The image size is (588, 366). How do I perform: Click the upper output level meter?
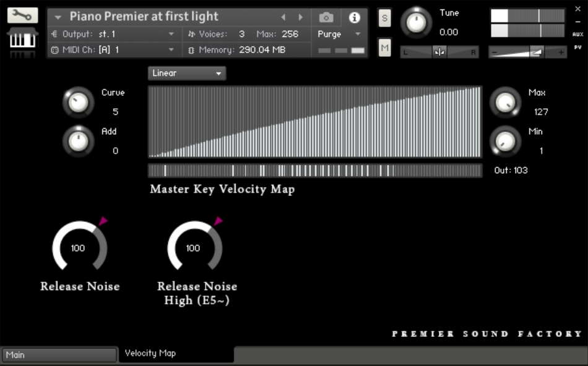[527, 16]
